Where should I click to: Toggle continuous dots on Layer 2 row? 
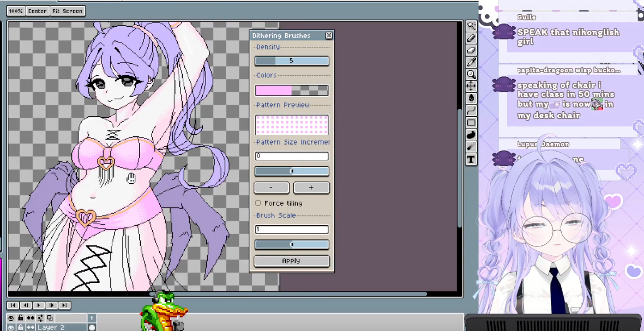click(x=31, y=327)
